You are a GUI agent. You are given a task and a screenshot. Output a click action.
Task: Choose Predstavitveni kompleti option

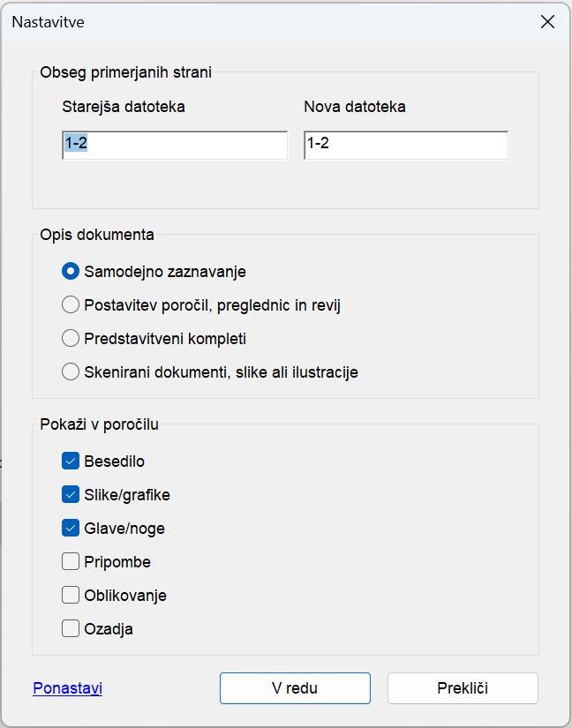pyautogui.click(x=71, y=339)
